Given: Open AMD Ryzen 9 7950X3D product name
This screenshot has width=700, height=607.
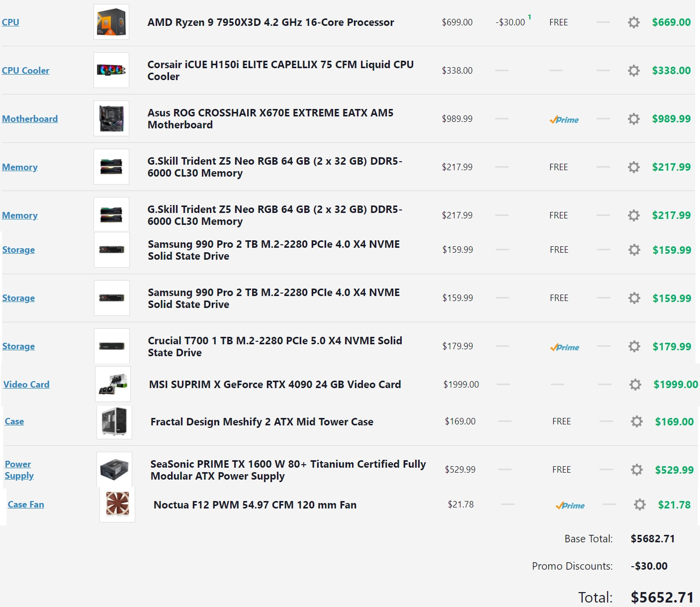Looking at the screenshot, I should click(270, 22).
